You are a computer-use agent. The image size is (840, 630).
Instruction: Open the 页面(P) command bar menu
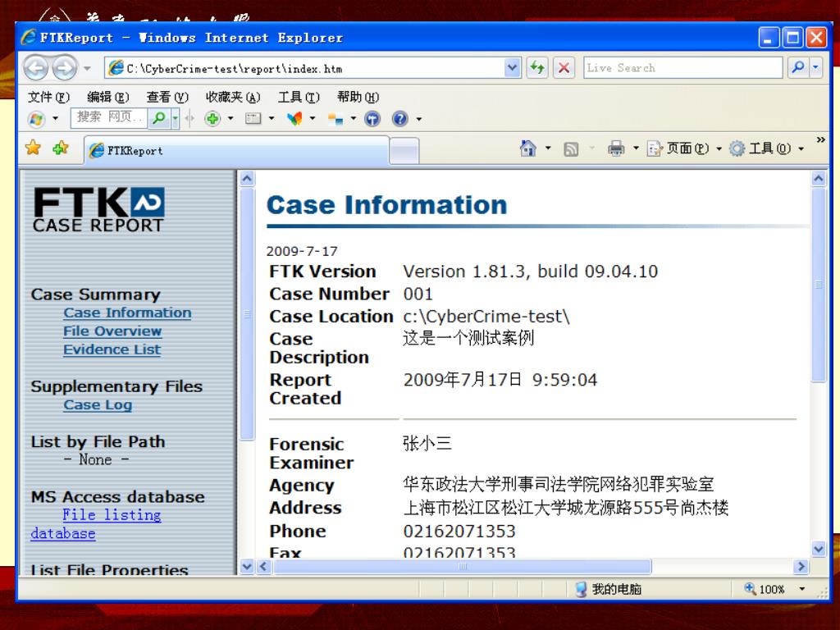tap(683, 148)
